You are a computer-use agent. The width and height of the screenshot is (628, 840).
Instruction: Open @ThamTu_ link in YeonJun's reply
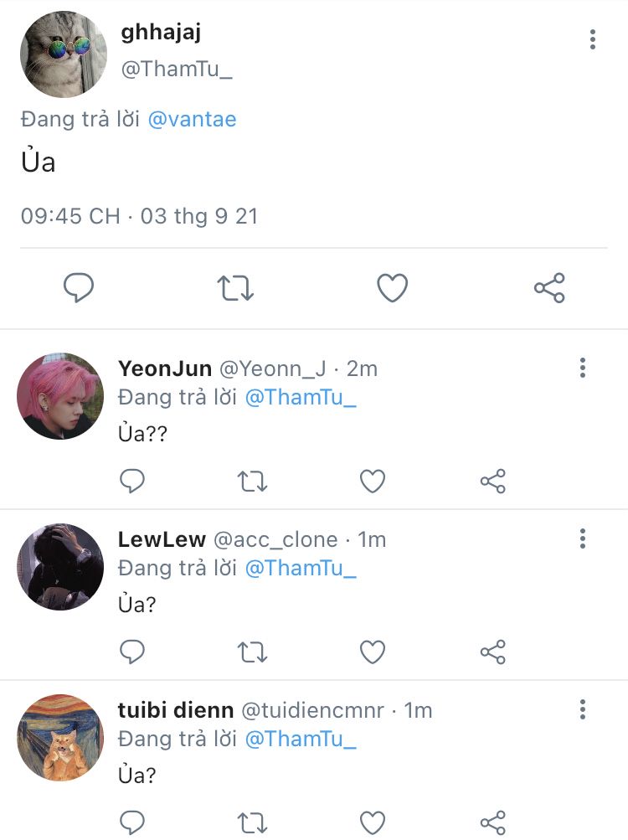301,398
